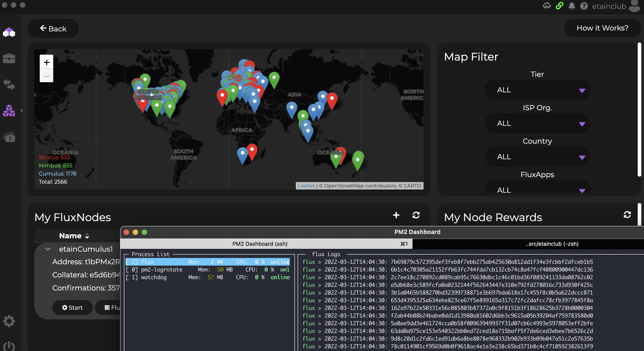The width and height of the screenshot is (644, 351).
Task: Open the wallet dollar sidebar icon
Action: point(9,137)
